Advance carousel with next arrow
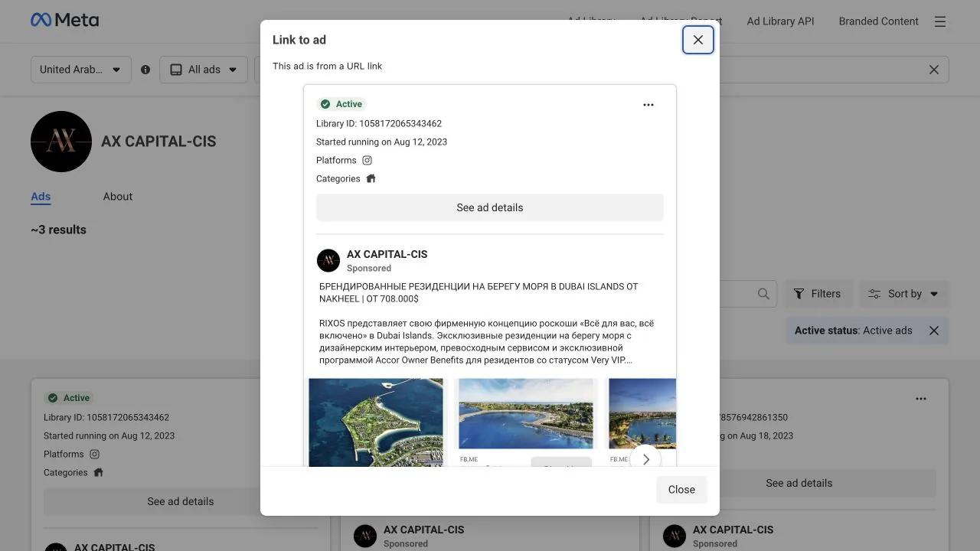This screenshot has width=980, height=551. pos(645,459)
